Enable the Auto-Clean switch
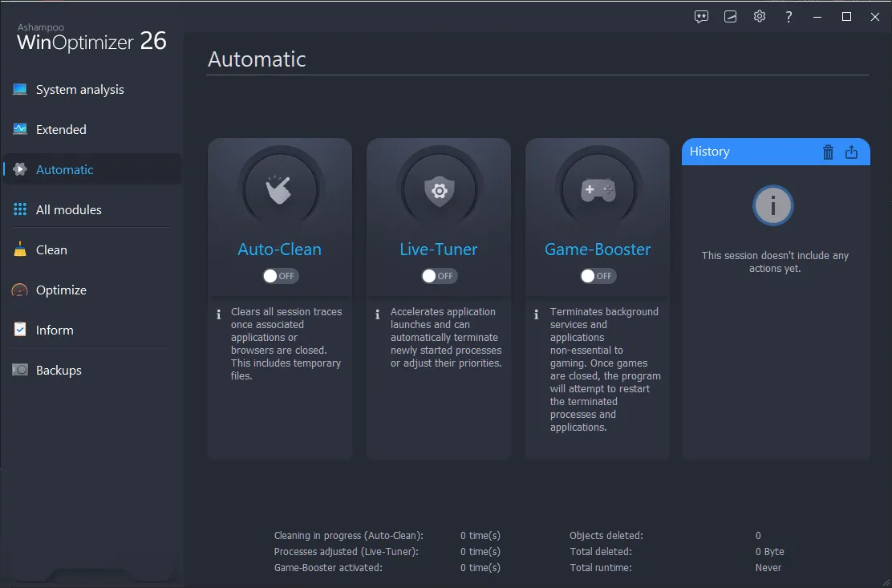The height and width of the screenshot is (588, 892). coord(279,275)
